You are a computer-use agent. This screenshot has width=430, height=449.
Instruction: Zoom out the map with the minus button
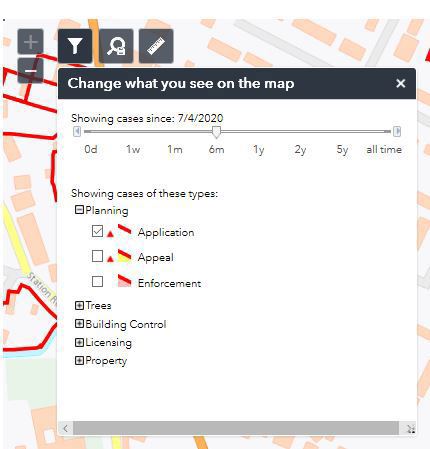point(30,71)
